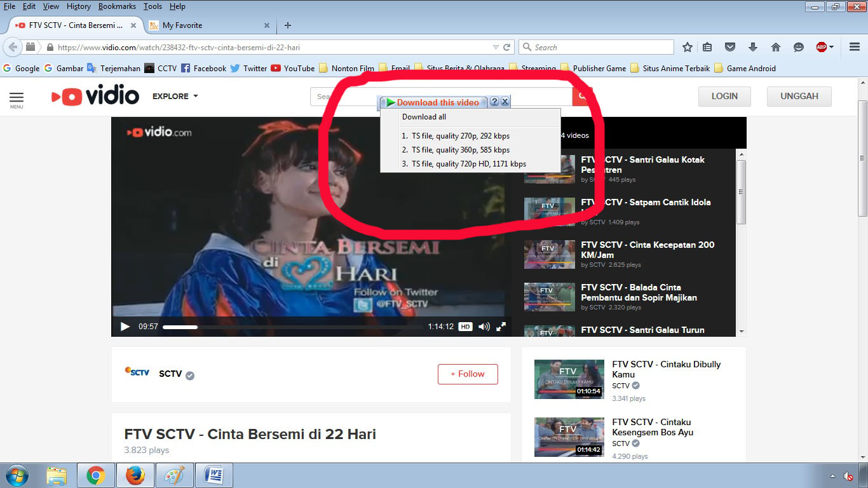Open the URL bar history dropdown arrow
Viewport: 868px width, 488px height.
point(496,47)
